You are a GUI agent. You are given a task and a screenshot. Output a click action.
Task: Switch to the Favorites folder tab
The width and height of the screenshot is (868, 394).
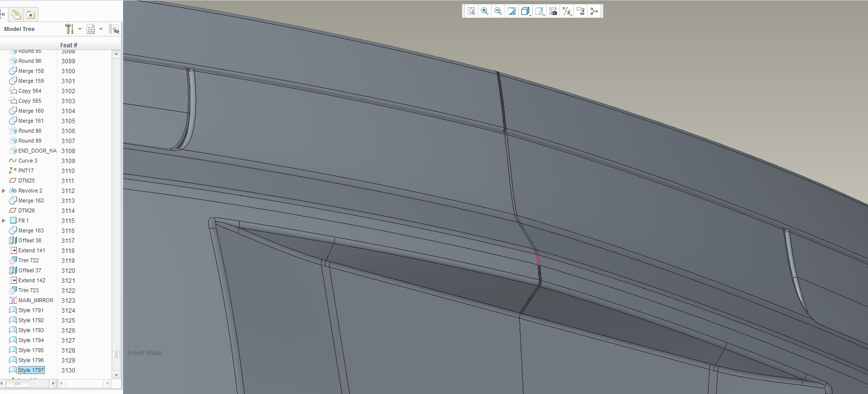(30, 14)
